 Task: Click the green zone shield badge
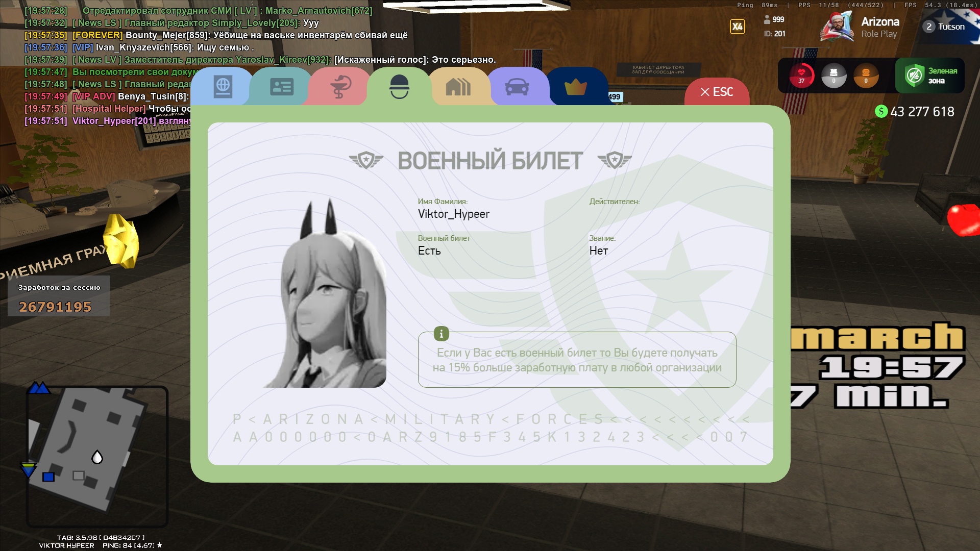(x=929, y=76)
